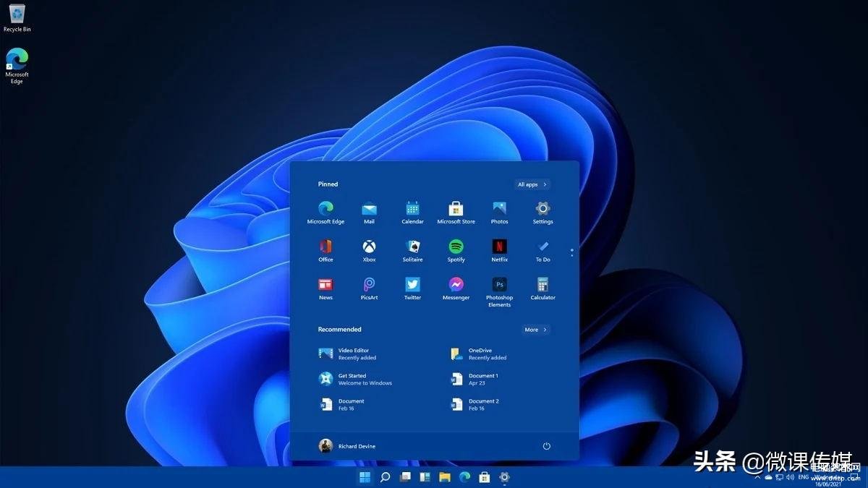Launch the Calendar app
Viewport: 868px width, 488px height.
pos(412,213)
